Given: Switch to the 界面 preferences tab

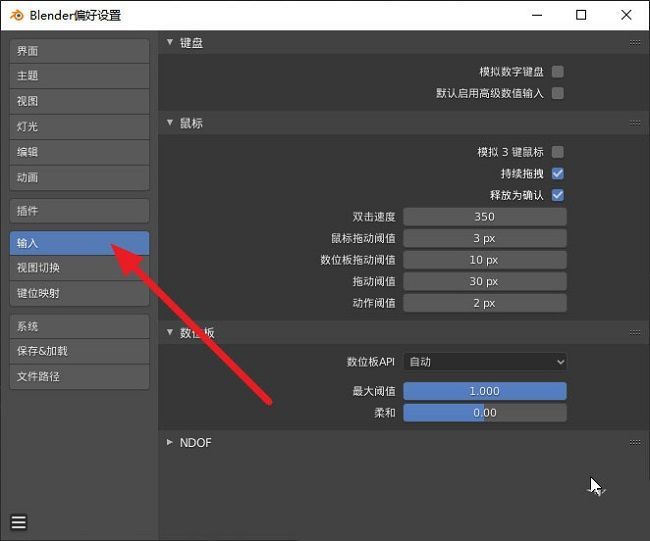Looking at the screenshot, I should (x=79, y=51).
